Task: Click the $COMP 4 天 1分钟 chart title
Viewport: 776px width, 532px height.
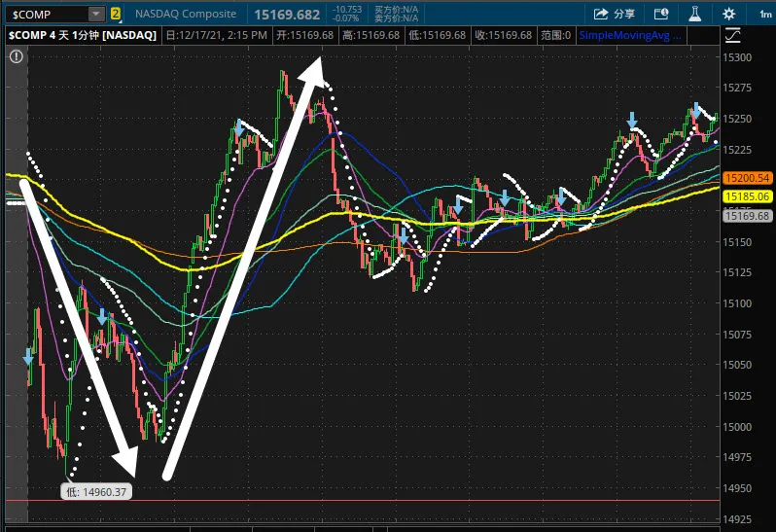Action: click(83, 35)
